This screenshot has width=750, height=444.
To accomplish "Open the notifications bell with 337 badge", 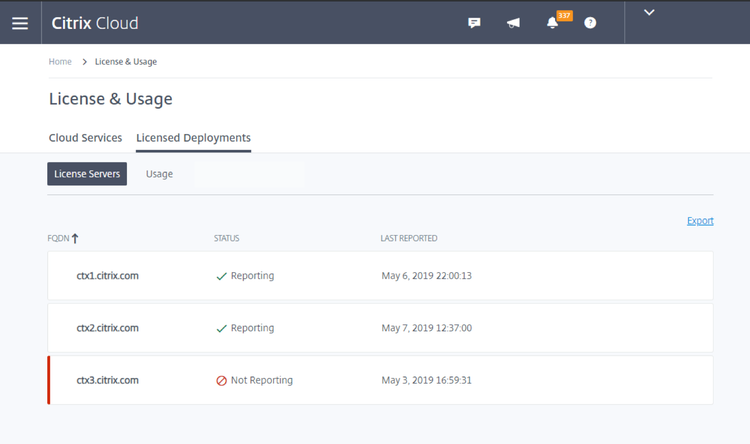I will 553,22.
